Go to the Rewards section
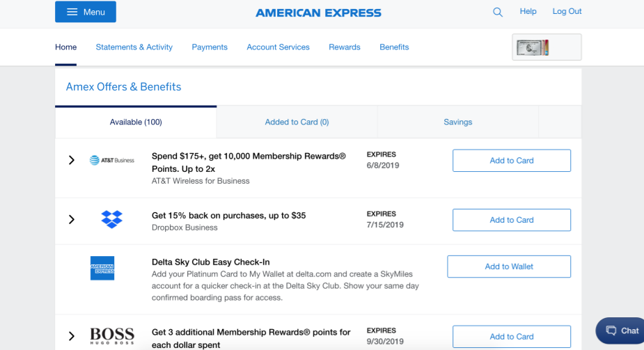Viewport: 644px width, 350px height. click(345, 47)
